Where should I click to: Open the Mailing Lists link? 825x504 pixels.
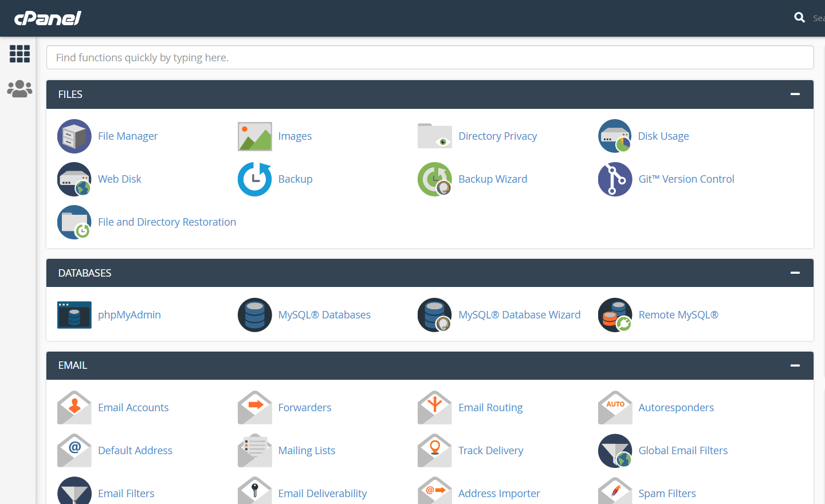(307, 451)
